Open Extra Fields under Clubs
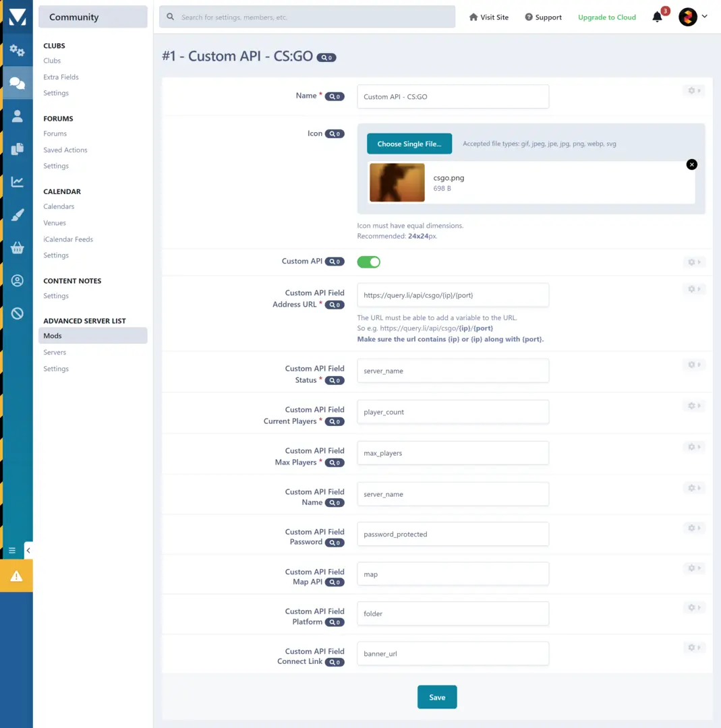Viewport: 721px width, 728px height. tap(61, 77)
